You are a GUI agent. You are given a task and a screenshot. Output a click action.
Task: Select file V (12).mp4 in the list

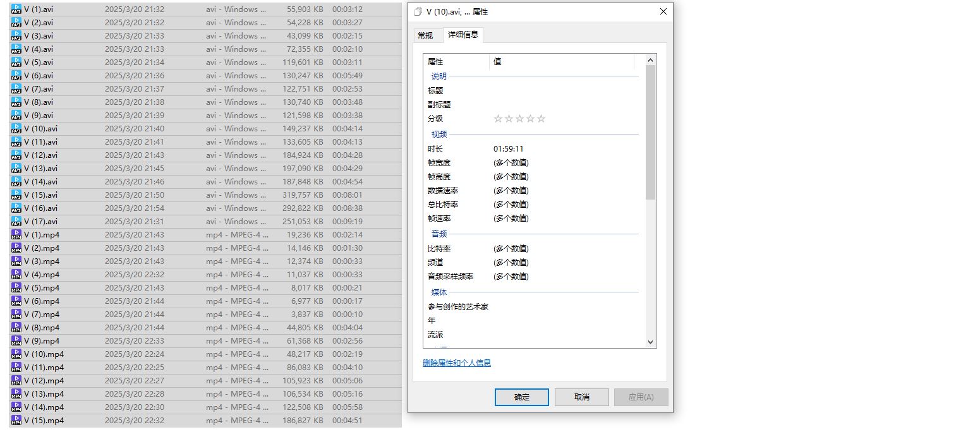click(44, 380)
